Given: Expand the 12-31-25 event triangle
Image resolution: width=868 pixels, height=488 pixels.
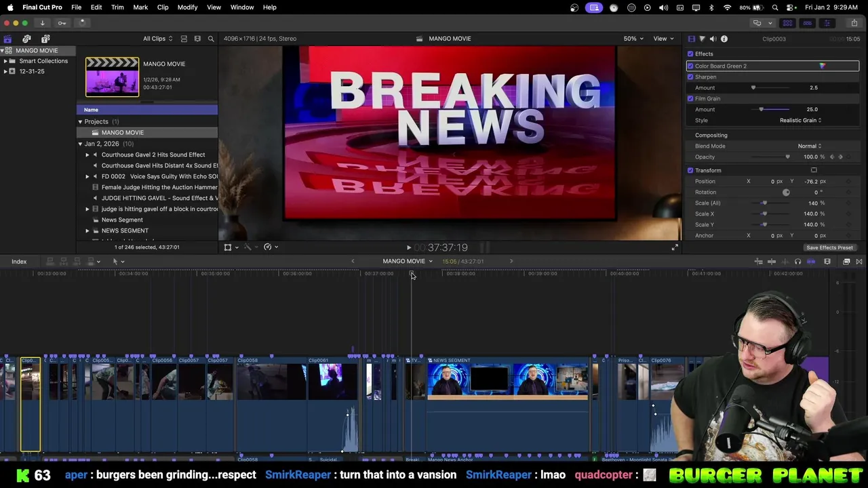Looking at the screenshot, I should point(5,72).
